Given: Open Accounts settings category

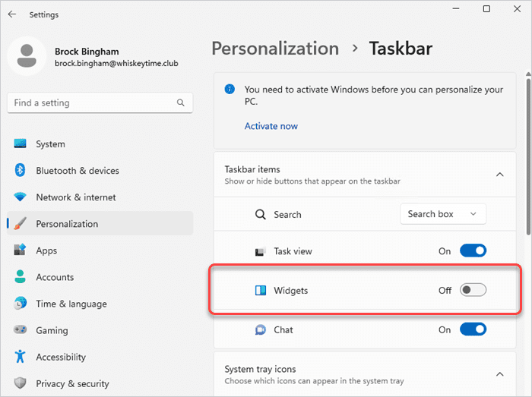Looking at the screenshot, I should [100, 277].
